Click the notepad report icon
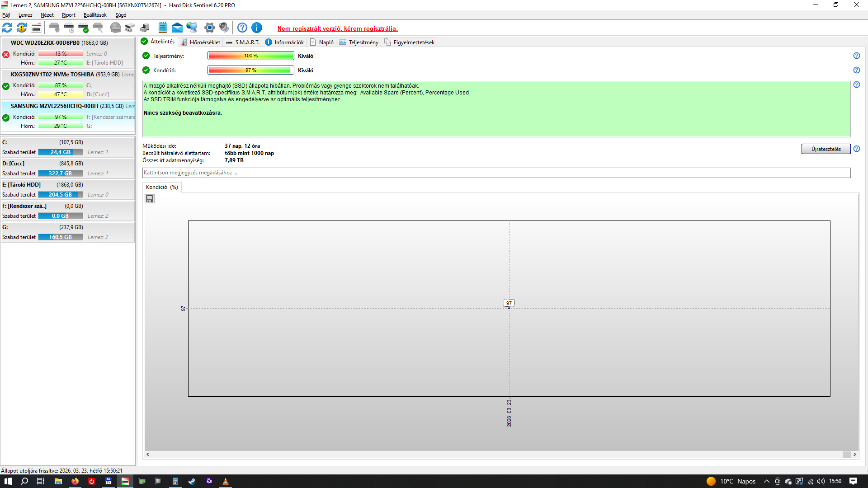The image size is (868, 488). point(163,28)
